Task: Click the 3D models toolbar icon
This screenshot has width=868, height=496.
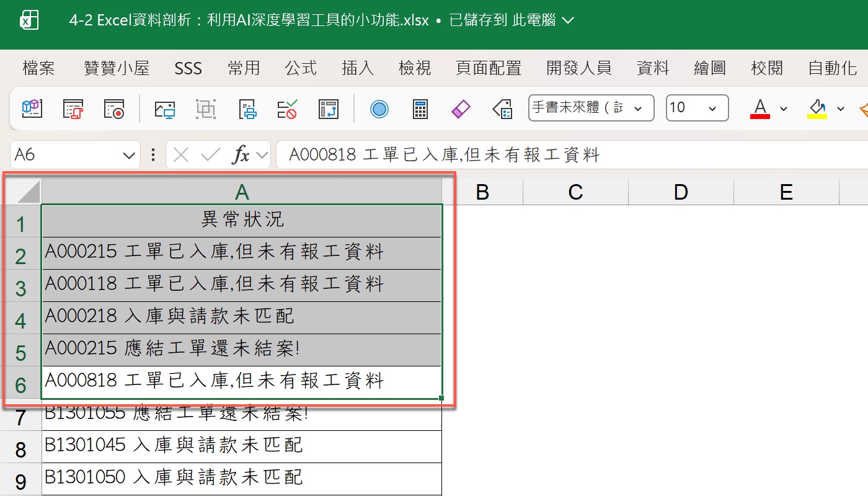Action: [31, 108]
